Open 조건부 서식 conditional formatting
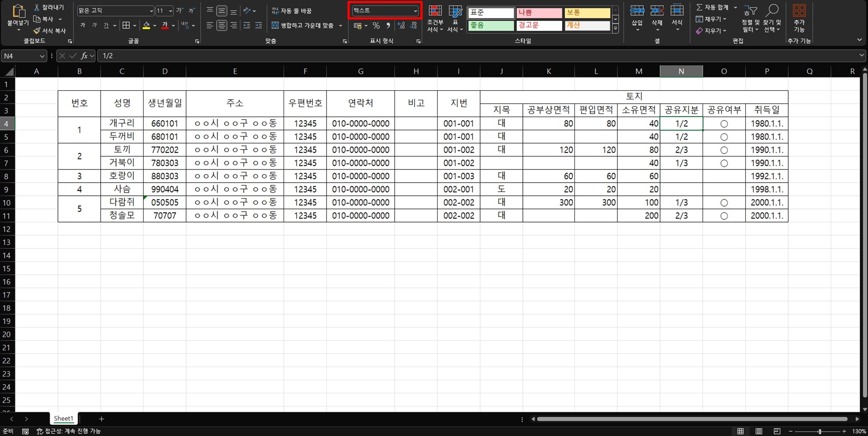Viewport: 868px width, 436px height. [435, 19]
